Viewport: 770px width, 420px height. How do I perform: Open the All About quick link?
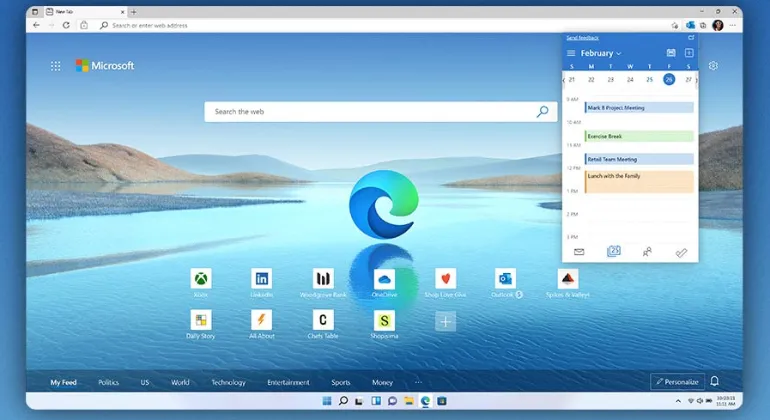[x=261, y=320]
